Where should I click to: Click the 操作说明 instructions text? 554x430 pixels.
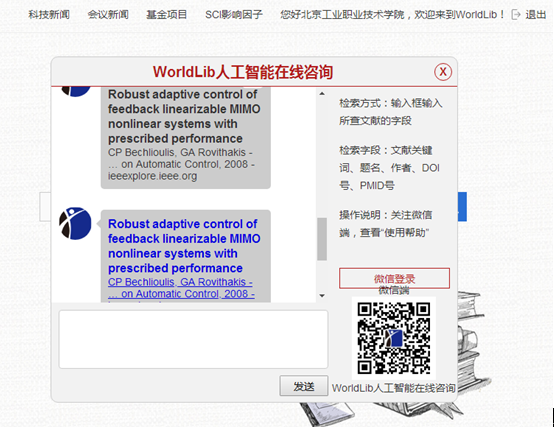tap(385, 224)
